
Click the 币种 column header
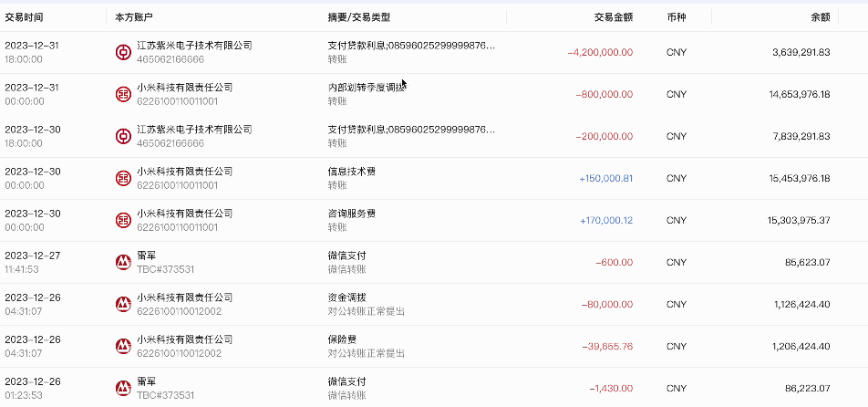coord(676,17)
